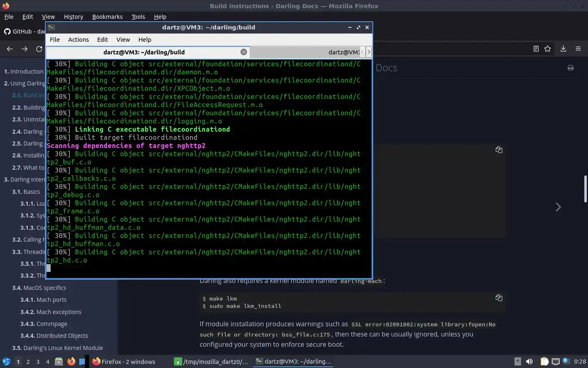Switch to workspace 1
Viewport: 588px width, 368px height.
(18, 362)
